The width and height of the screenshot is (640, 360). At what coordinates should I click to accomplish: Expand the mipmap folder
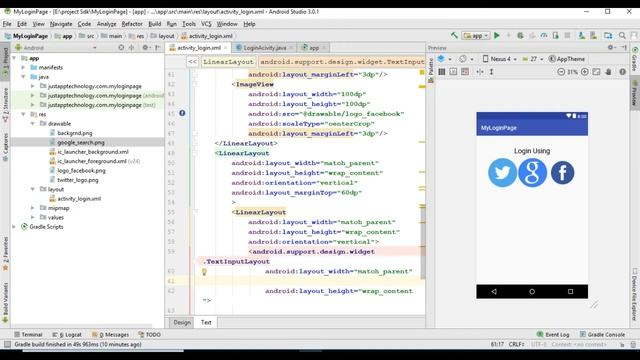pyautogui.click(x=33, y=208)
